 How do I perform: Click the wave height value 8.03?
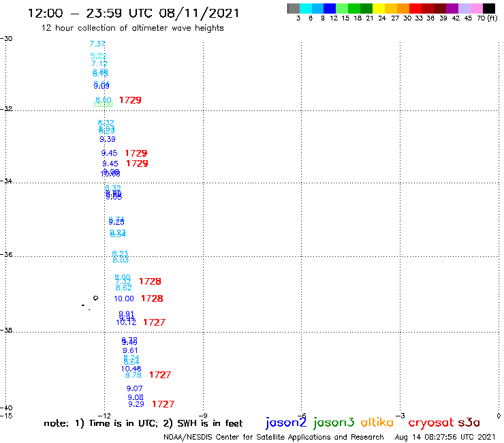(x=121, y=260)
